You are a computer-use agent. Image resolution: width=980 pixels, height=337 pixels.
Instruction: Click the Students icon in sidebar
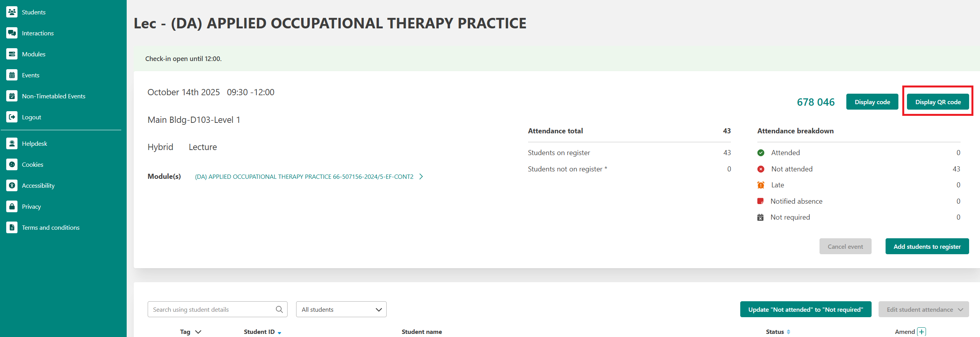point(12,12)
